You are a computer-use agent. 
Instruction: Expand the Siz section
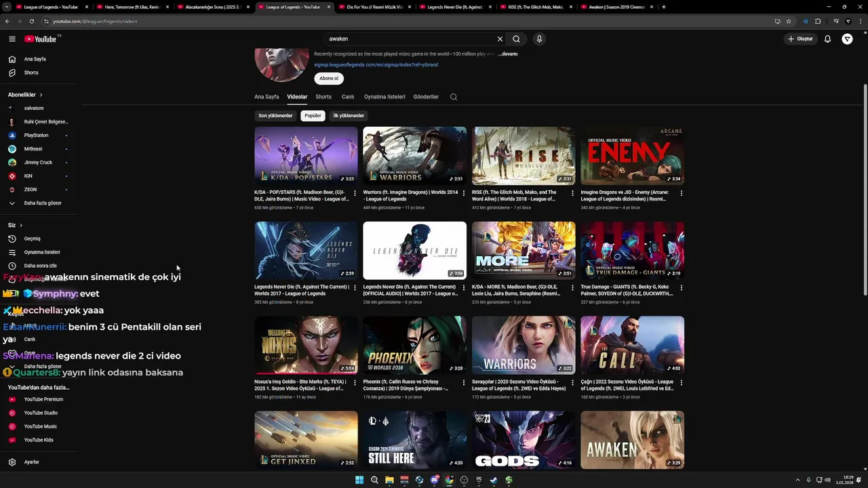pos(15,225)
